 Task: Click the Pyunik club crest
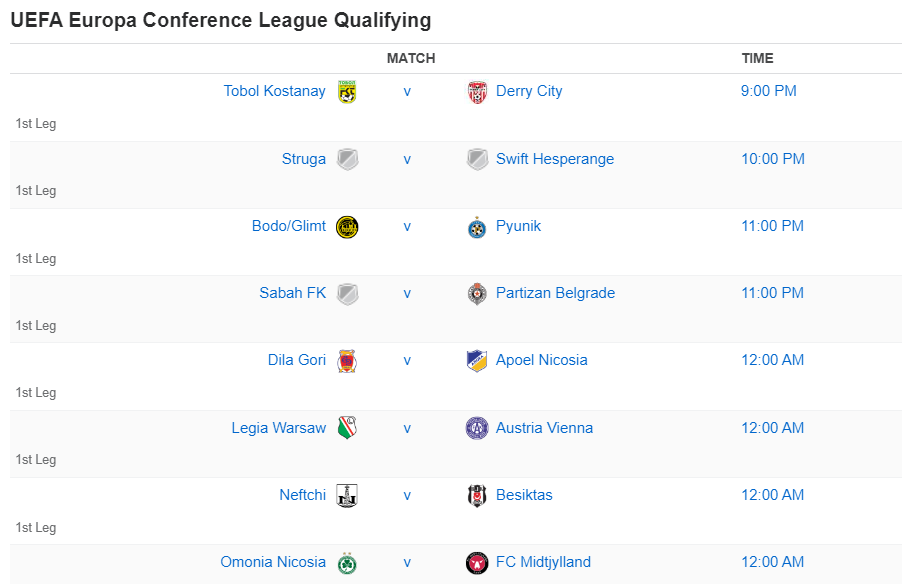[x=476, y=226]
